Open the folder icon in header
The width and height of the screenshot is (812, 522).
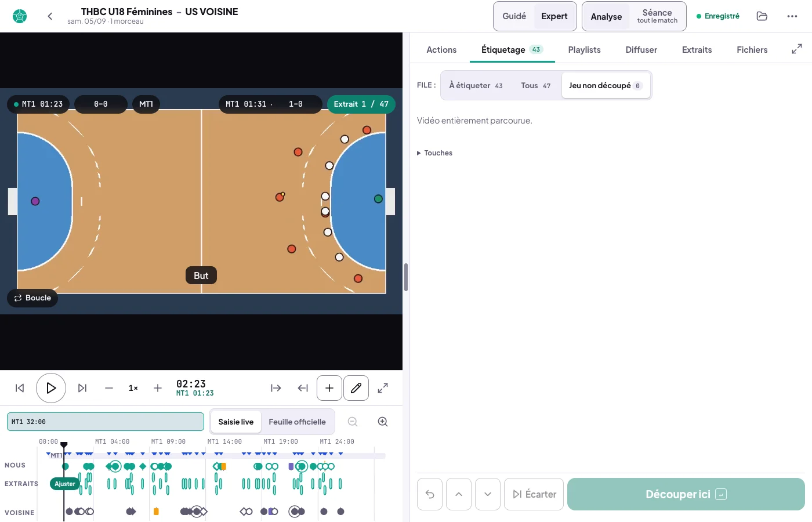(x=762, y=16)
